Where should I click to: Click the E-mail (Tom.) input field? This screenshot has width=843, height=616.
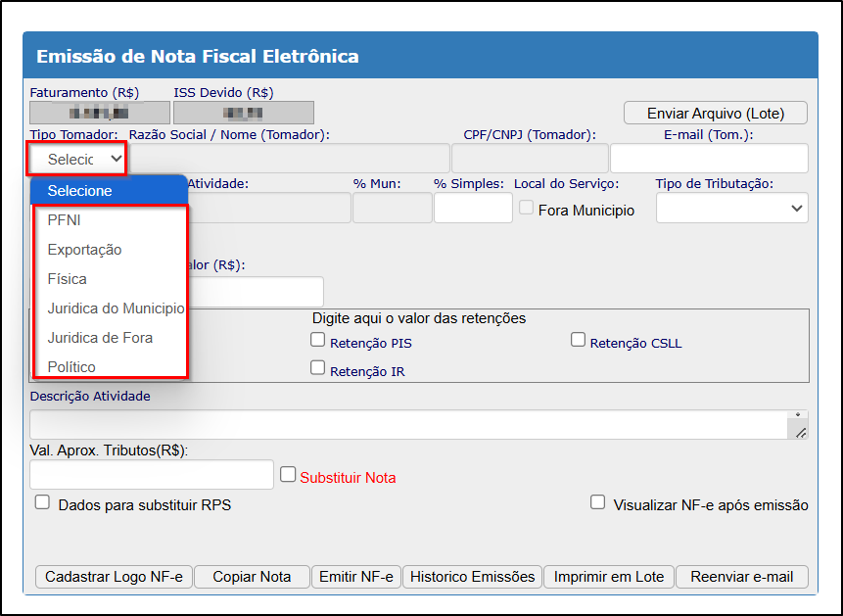709,158
